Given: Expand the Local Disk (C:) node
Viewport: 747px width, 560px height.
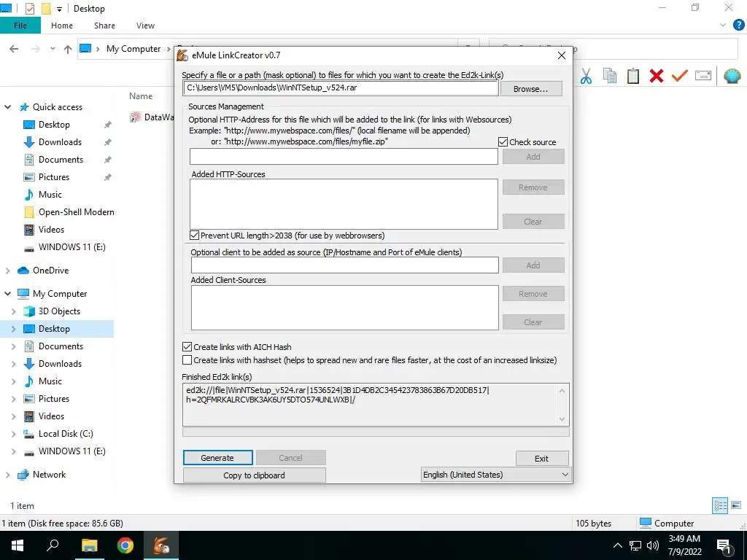Looking at the screenshot, I should [x=14, y=434].
